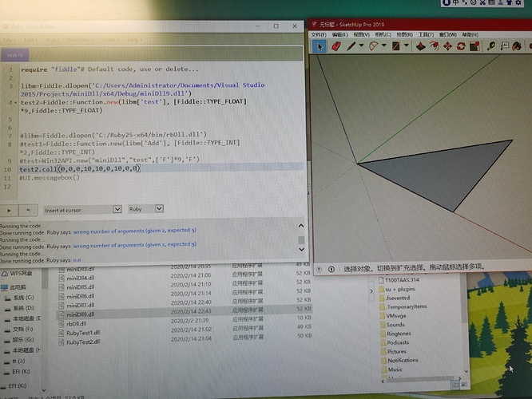Image resolution: width=532 pixels, height=399 pixels.
Task: Select RubyTest1.dll in the file list
Action: click(x=83, y=333)
